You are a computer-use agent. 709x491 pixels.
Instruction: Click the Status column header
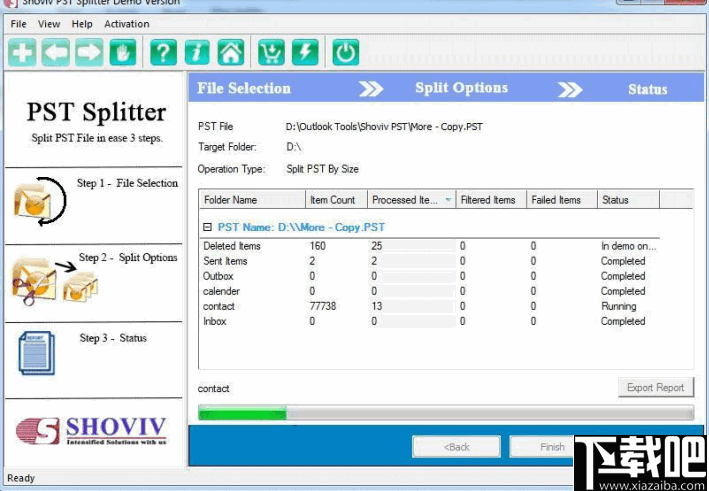(x=629, y=200)
